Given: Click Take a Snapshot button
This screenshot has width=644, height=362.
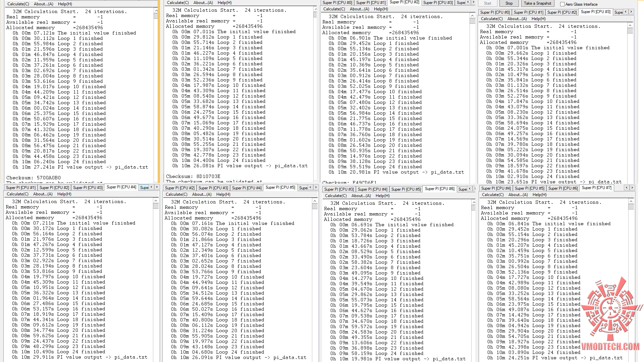Looking at the screenshot, I should click(537, 3).
